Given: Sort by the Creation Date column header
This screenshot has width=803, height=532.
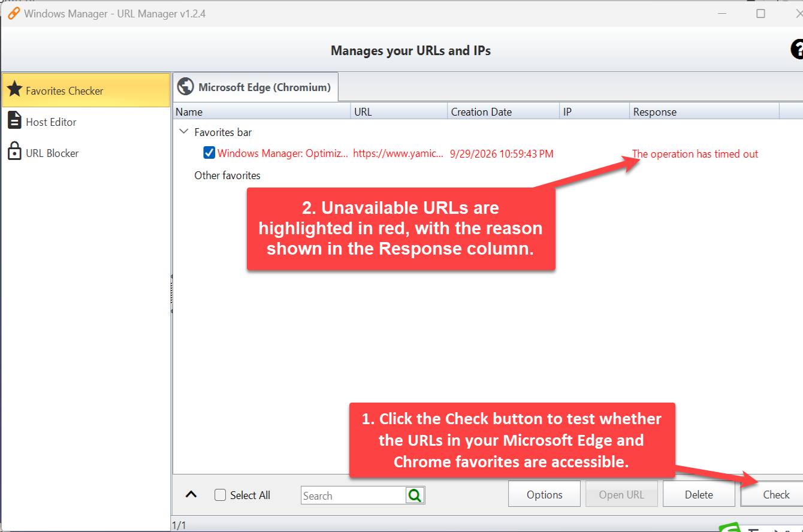Looking at the screenshot, I should (x=503, y=111).
